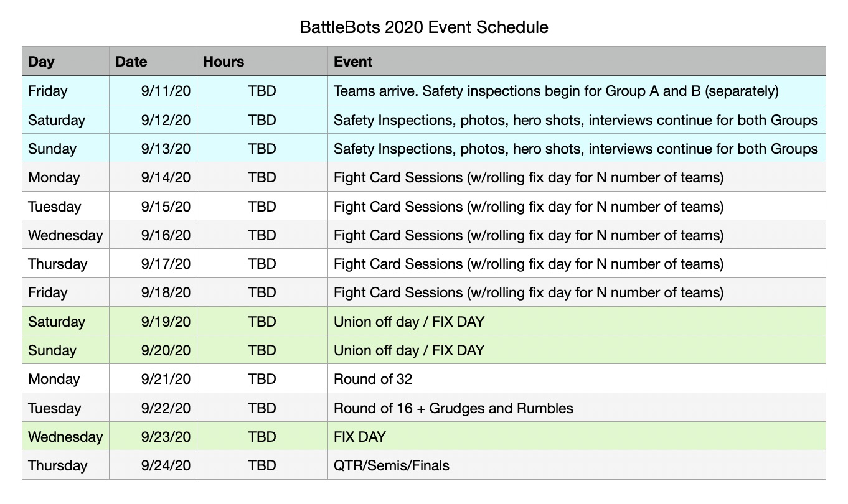Select the Round of 32 event cell
This screenshot has height=504, width=848.
tap(577, 379)
